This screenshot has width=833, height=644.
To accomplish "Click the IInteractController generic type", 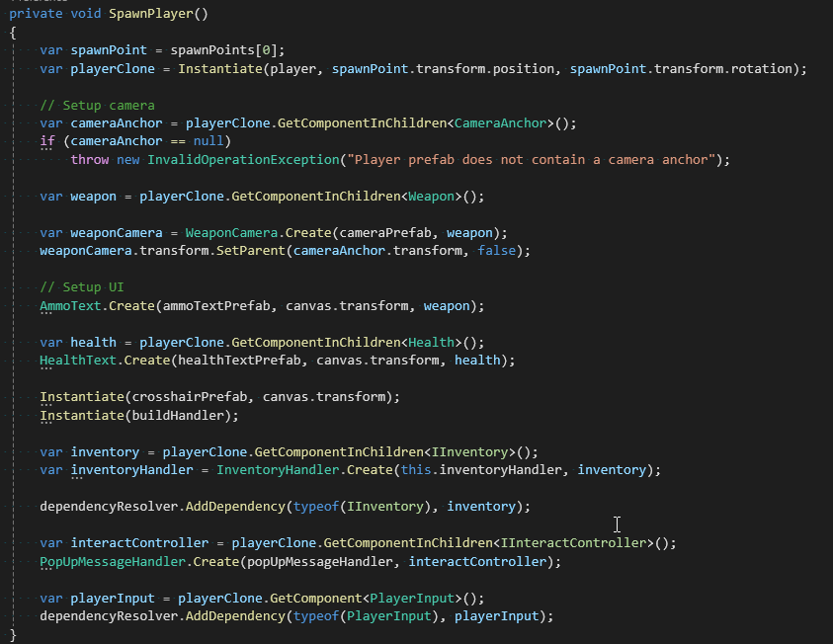I will click(x=571, y=542).
